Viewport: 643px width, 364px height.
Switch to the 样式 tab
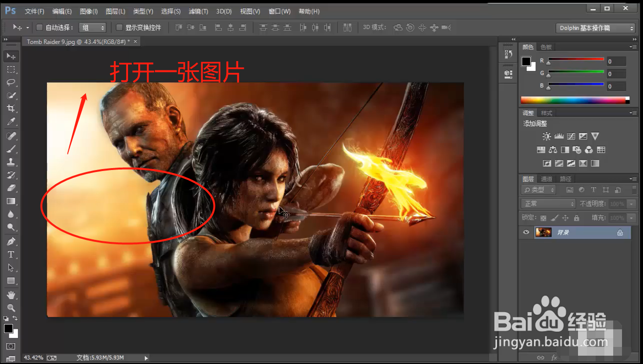(547, 113)
